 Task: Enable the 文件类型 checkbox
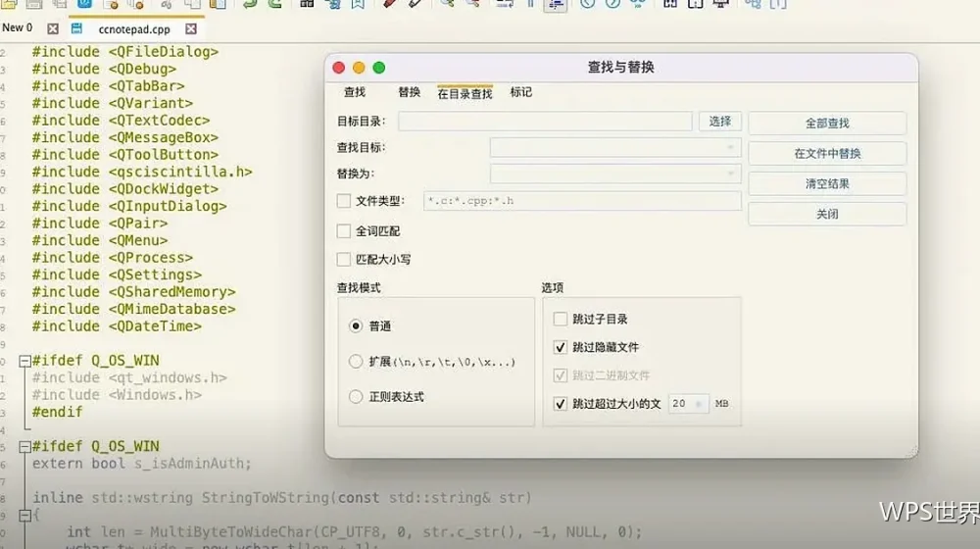(x=344, y=201)
